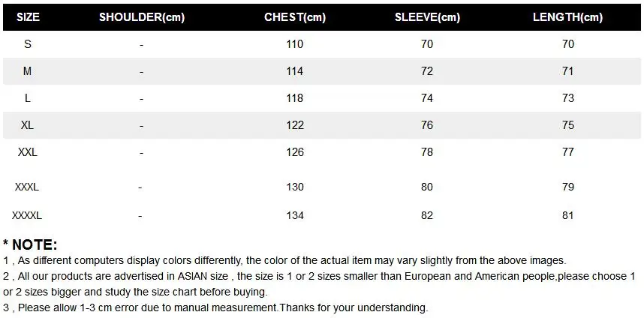Screen dimensions: 644x318
Task: Click the ASIAN size note line
Action: pos(319,284)
